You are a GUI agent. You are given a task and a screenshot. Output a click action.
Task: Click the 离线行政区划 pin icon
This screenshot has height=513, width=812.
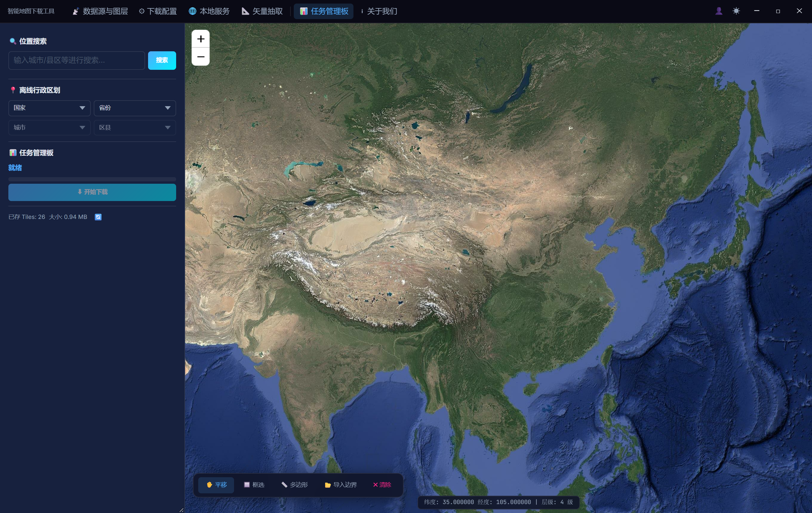[x=13, y=90]
